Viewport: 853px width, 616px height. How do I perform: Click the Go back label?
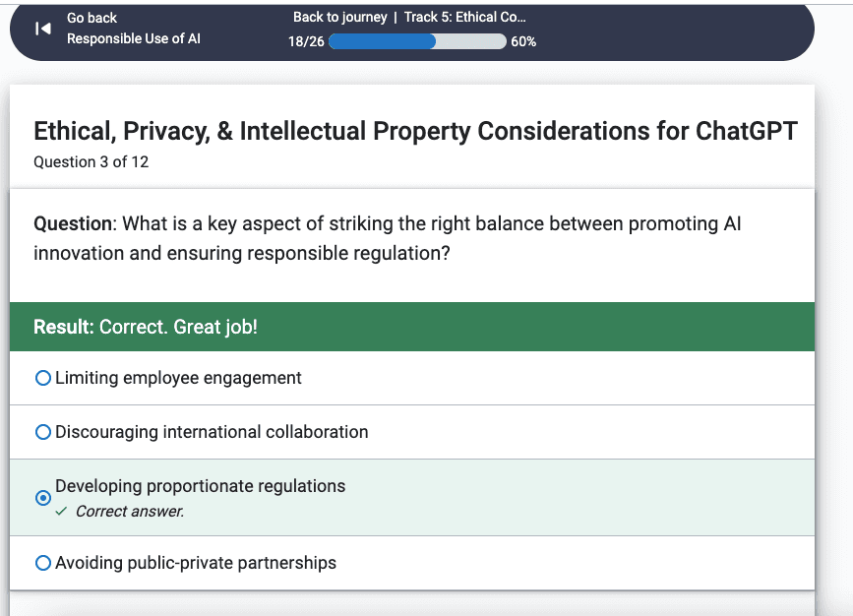click(x=91, y=18)
